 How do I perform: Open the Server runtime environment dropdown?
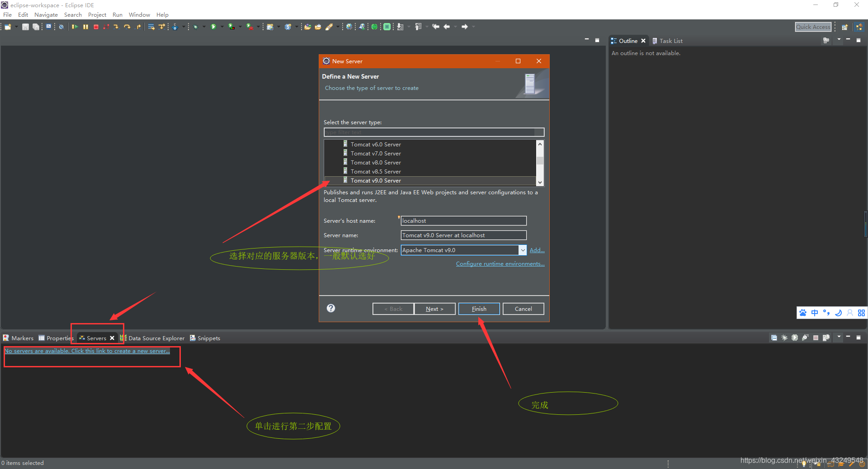pos(523,250)
